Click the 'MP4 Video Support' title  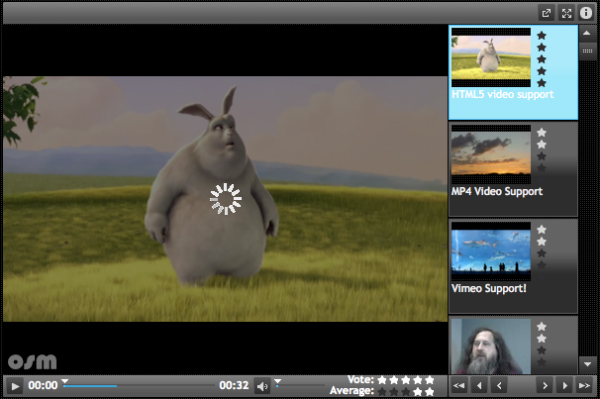point(497,191)
